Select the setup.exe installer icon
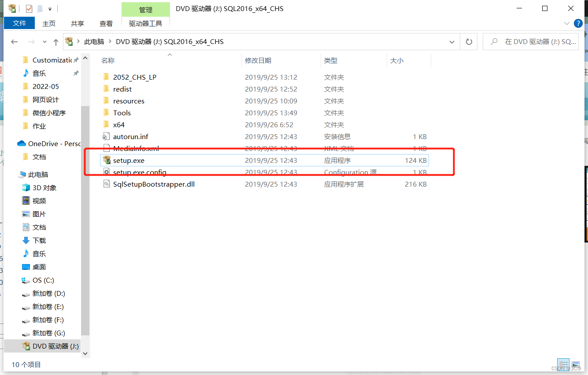Viewport: 588px width, 375px height. (106, 160)
